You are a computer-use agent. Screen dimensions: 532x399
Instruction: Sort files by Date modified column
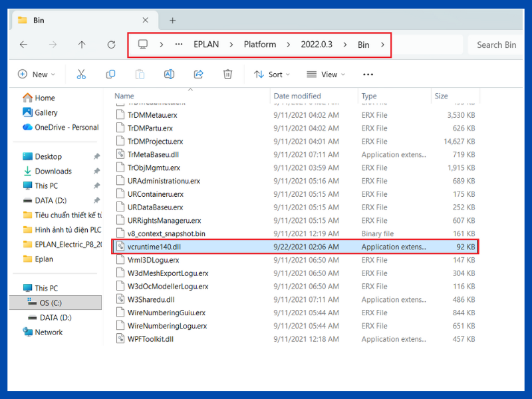297,96
